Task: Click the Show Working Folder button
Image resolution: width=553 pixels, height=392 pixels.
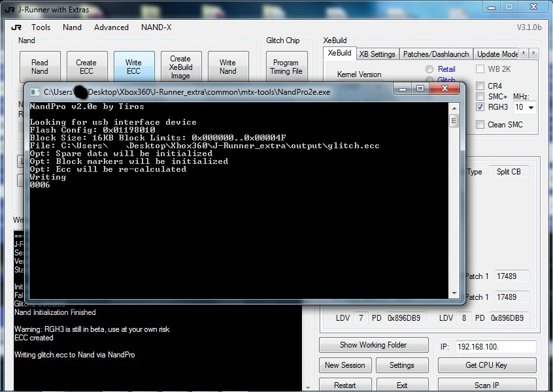Action: click(373, 345)
